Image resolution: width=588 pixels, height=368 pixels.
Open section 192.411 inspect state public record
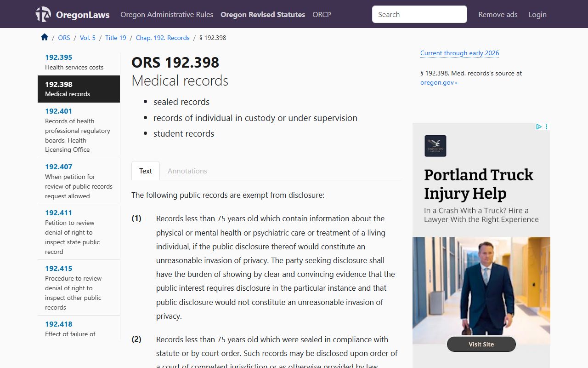79,232
